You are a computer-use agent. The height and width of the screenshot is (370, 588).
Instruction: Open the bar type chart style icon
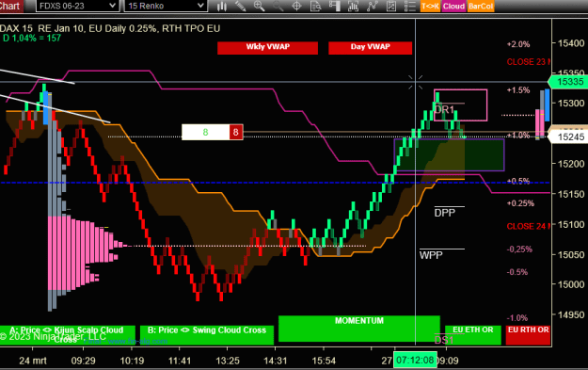[x=222, y=6]
